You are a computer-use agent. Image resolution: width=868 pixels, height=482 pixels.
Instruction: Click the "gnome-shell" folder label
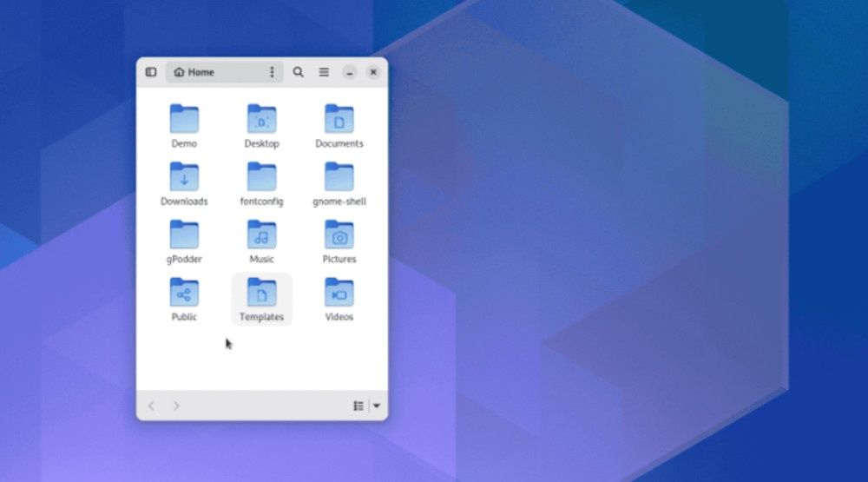click(339, 201)
